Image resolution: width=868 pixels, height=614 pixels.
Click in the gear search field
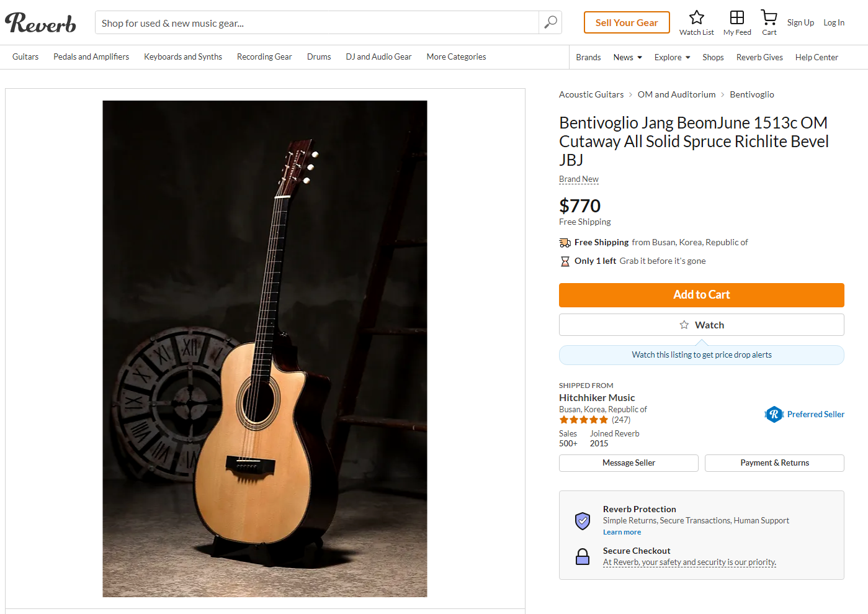pos(316,22)
